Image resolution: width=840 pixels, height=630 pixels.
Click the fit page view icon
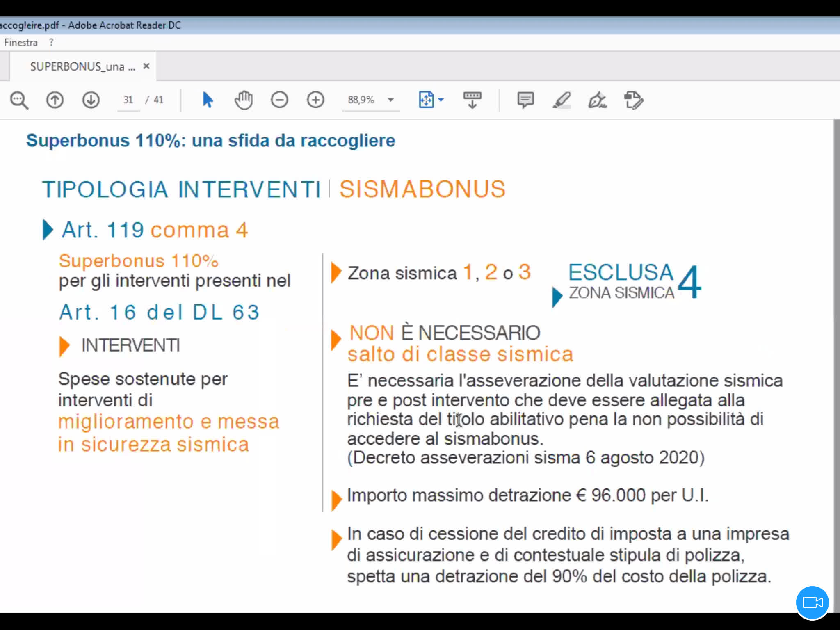[426, 100]
